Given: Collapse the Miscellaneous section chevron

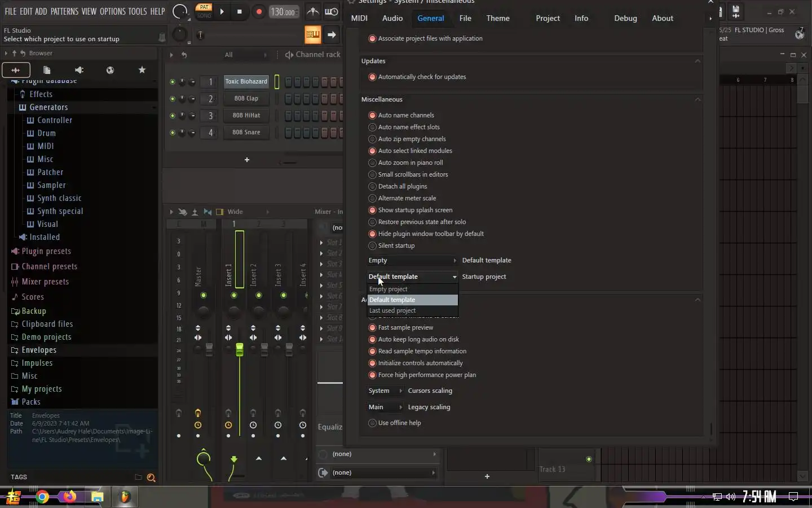Looking at the screenshot, I should click(698, 99).
